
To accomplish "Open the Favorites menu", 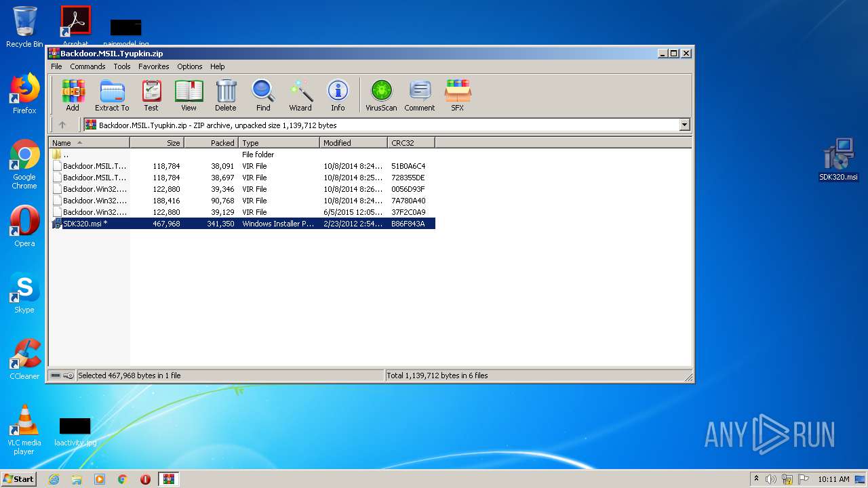I will (x=154, y=66).
